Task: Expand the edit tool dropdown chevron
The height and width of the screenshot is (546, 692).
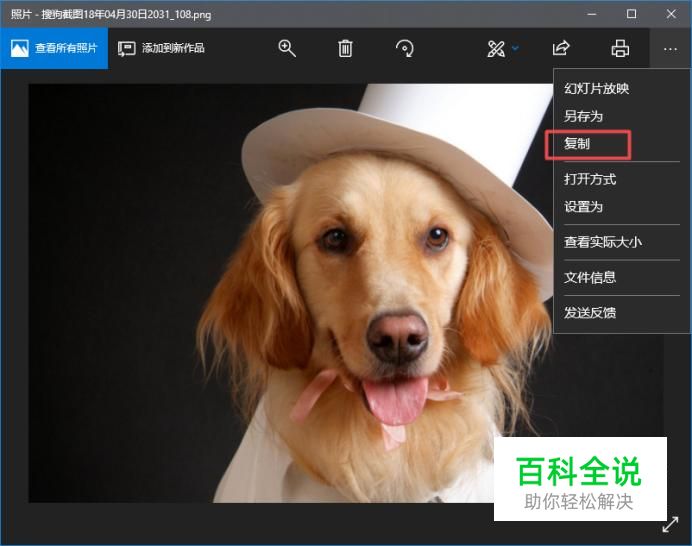Action: pos(515,48)
